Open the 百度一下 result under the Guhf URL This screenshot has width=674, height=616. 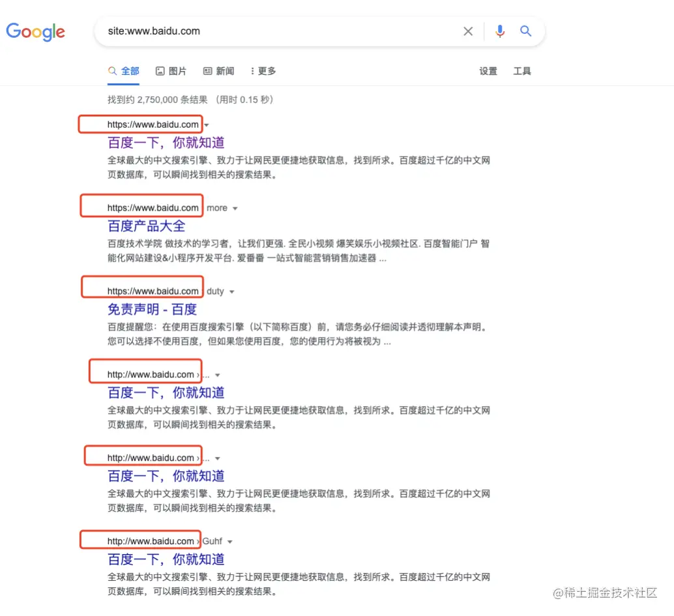[x=166, y=559]
